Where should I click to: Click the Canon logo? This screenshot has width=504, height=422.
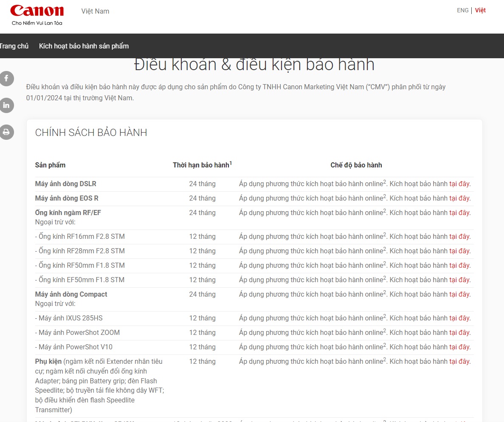coord(37,11)
